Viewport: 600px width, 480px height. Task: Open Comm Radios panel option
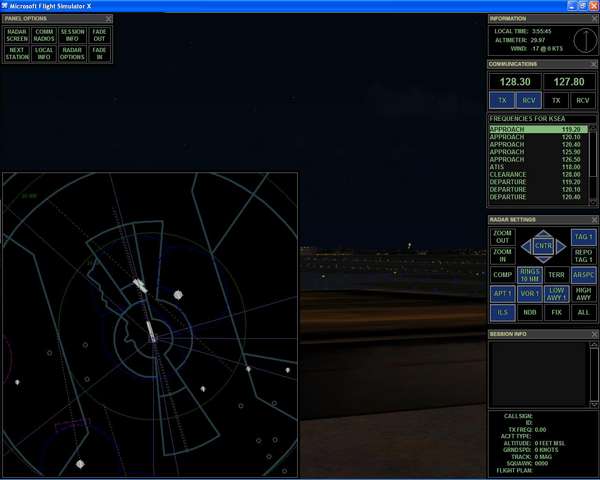click(x=44, y=36)
